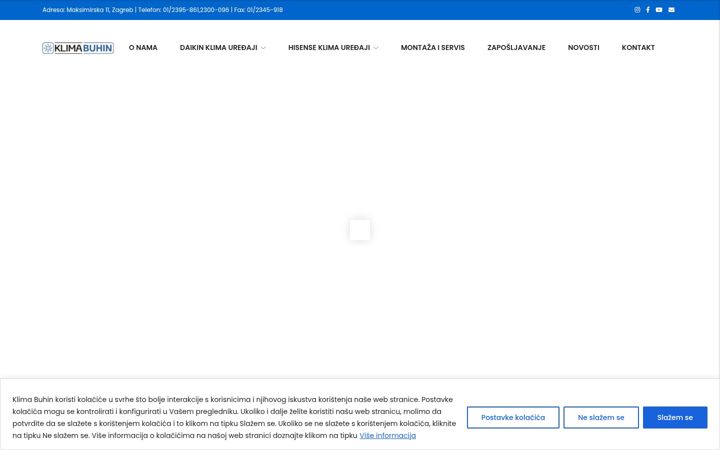
Task: Click the Klima Buhin logo
Action: coord(78,48)
